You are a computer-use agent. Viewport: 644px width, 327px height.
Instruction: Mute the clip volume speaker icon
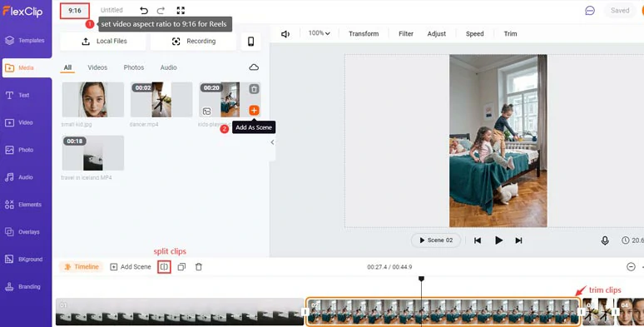click(x=285, y=33)
